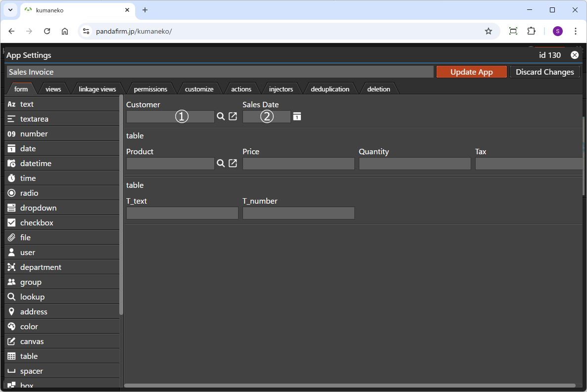Go to the deduplication tab
This screenshot has width=587, height=392.
(x=330, y=89)
